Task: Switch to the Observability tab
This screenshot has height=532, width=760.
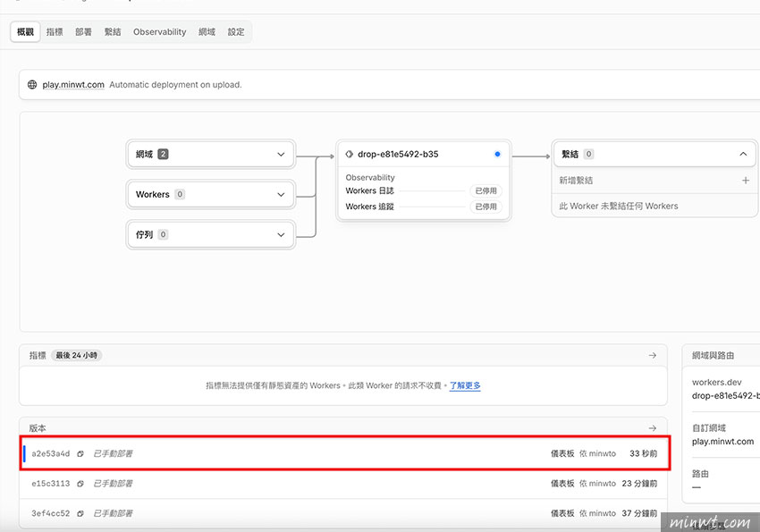Action: click(159, 32)
